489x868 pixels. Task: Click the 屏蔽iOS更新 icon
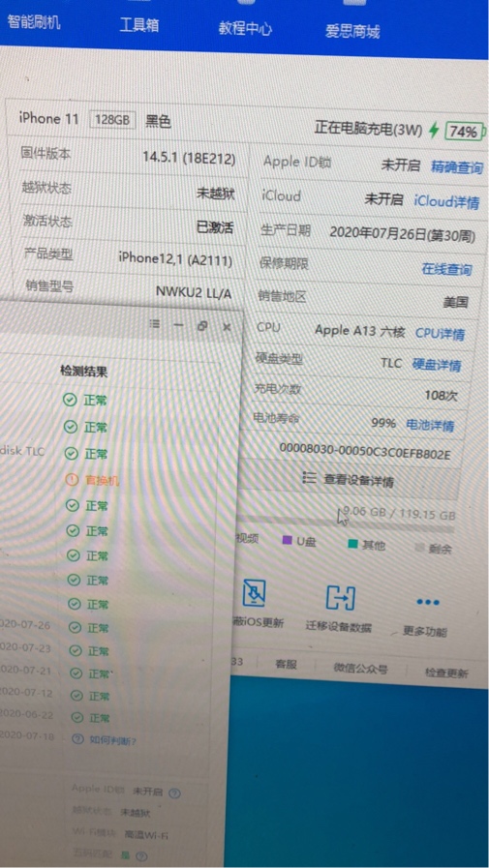tap(255, 593)
